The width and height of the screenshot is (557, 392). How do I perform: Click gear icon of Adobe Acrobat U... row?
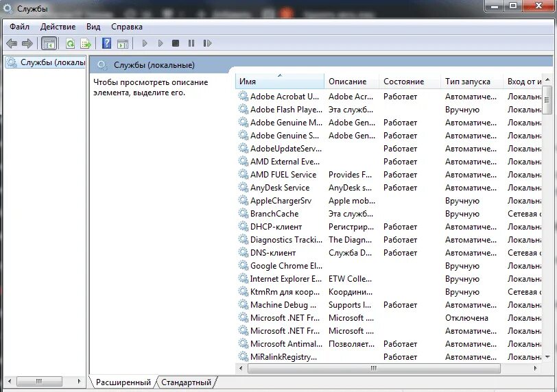pyautogui.click(x=244, y=96)
